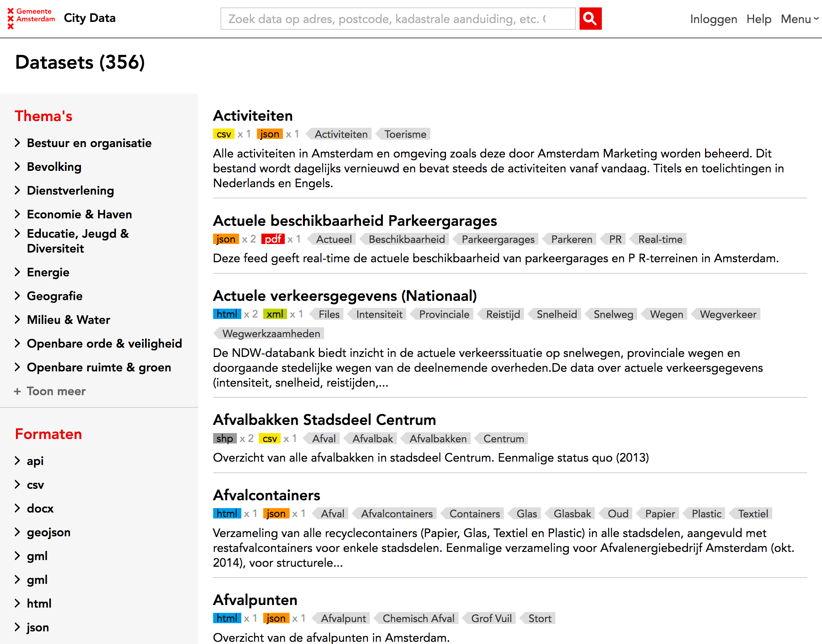The width and height of the screenshot is (822, 644).
Task: Select the Stort tag
Action: point(538,618)
